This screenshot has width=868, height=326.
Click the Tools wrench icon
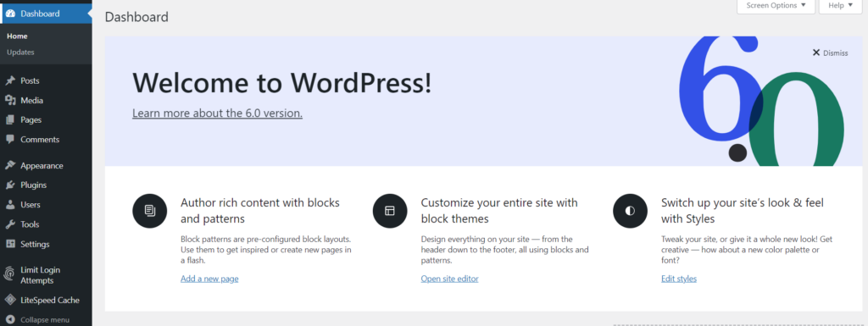click(10, 224)
